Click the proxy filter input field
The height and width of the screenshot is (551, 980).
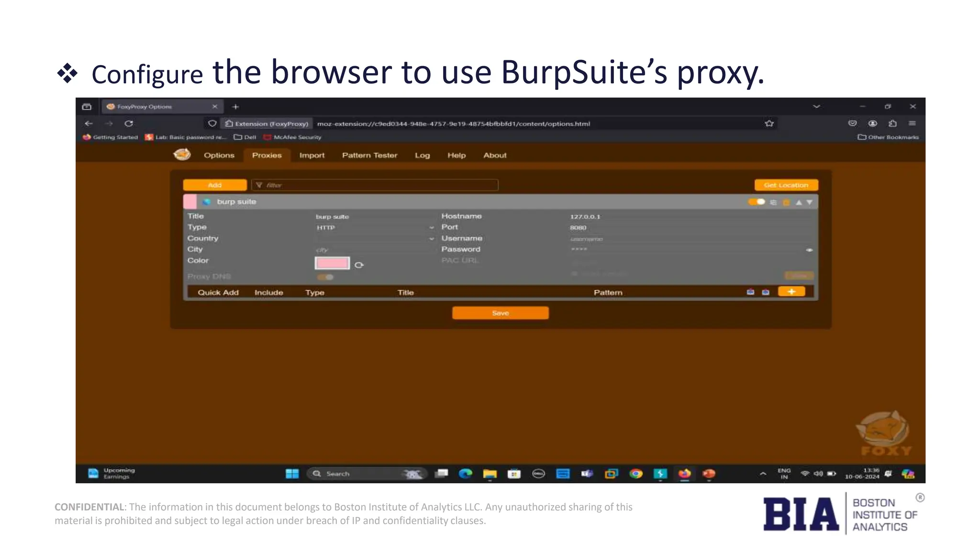(375, 185)
